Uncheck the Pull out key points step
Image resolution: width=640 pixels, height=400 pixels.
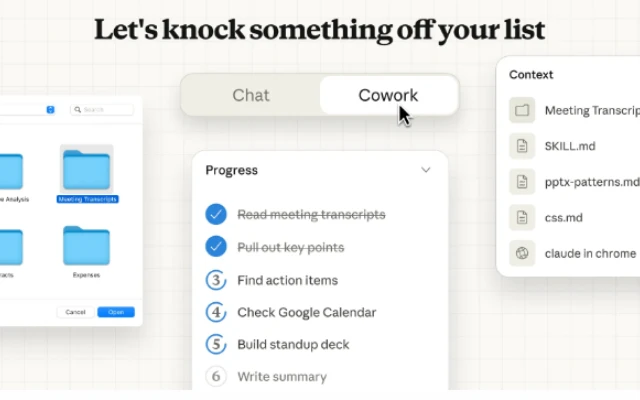click(216, 247)
